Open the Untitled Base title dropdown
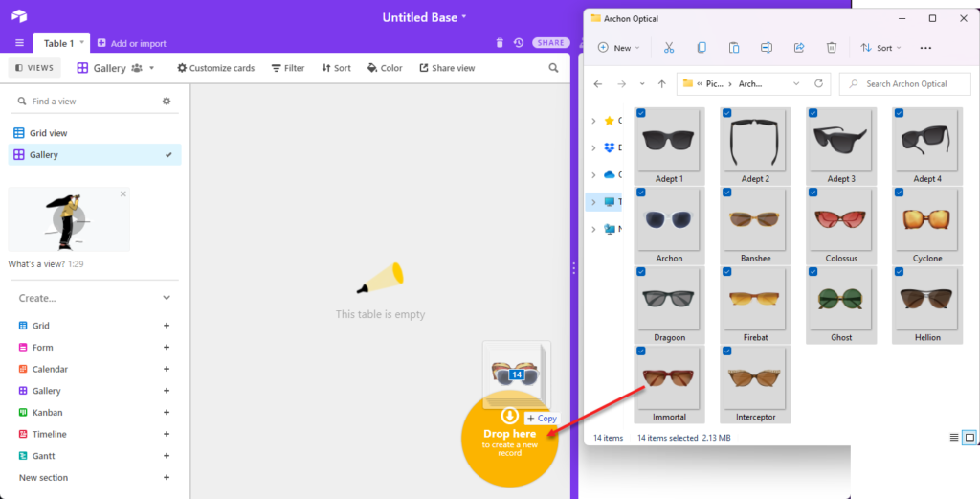The height and width of the screenshot is (499, 980). pyautogui.click(x=464, y=17)
